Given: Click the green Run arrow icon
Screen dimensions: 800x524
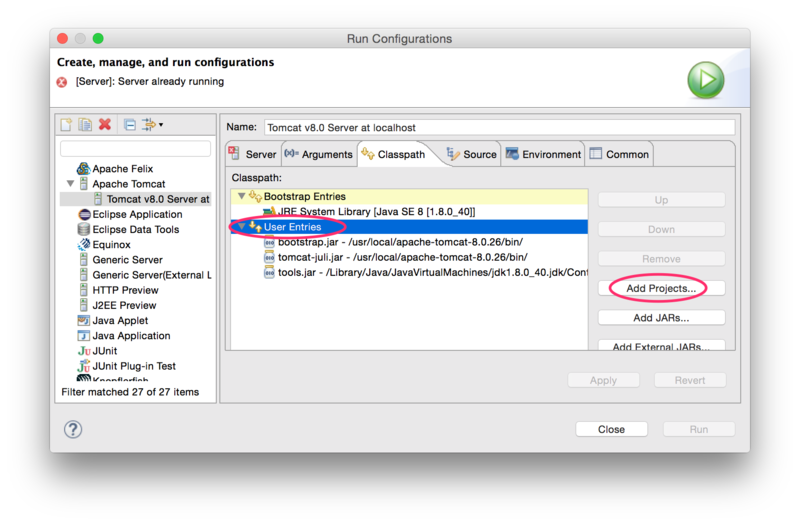Looking at the screenshot, I should tap(706, 80).
